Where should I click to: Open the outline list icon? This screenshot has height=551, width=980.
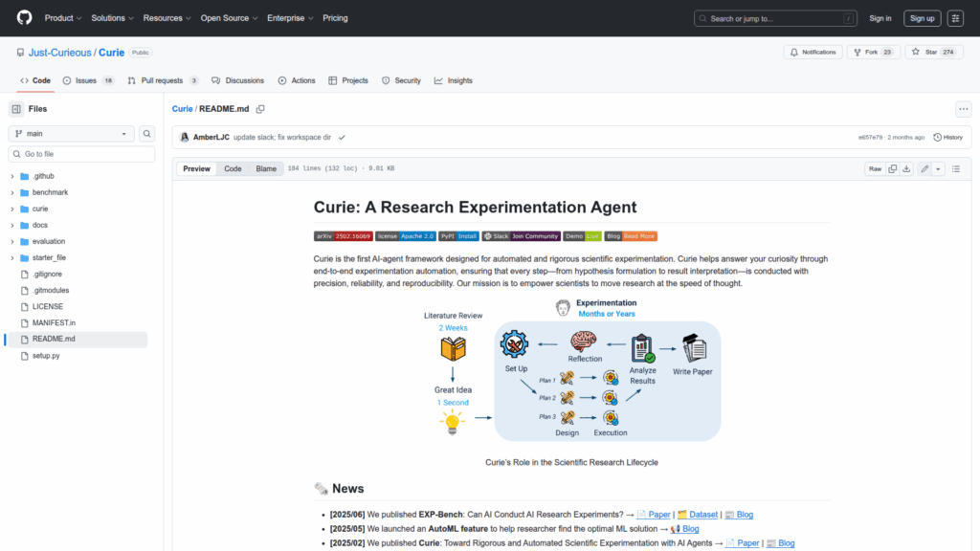956,168
